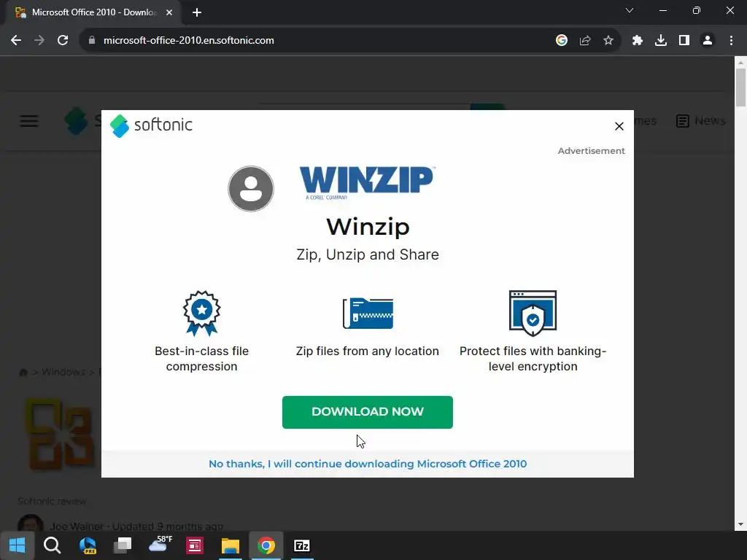Open the Chrome downloads tray icon
Image resolution: width=747 pixels, height=560 pixels.
pyautogui.click(x=661, y=41)
